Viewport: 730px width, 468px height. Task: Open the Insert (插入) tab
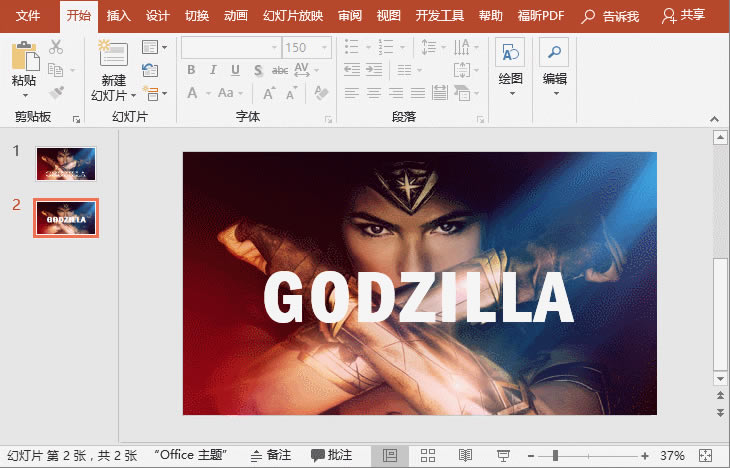tap(118, 16)
